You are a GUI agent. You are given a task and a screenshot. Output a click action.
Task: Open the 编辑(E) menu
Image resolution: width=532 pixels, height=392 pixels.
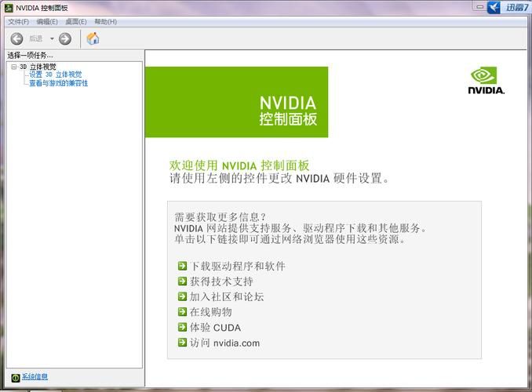(x=47, y=22)
